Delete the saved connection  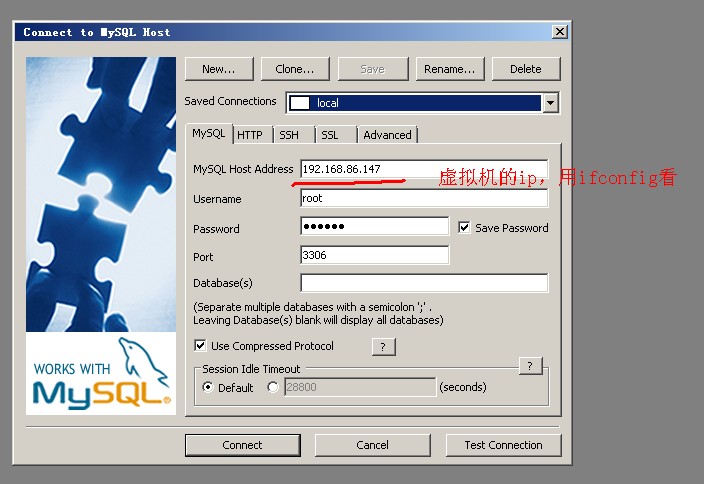pos(526,69)
